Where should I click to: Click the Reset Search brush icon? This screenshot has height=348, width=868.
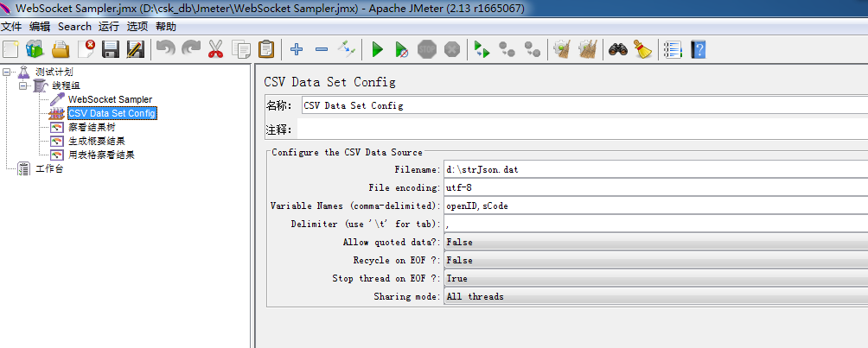pos(642,49)
